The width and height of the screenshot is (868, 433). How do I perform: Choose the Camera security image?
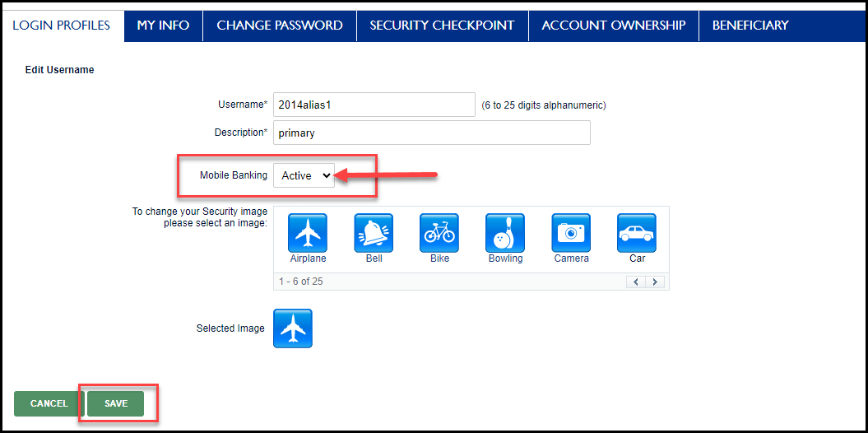(571, 233)
